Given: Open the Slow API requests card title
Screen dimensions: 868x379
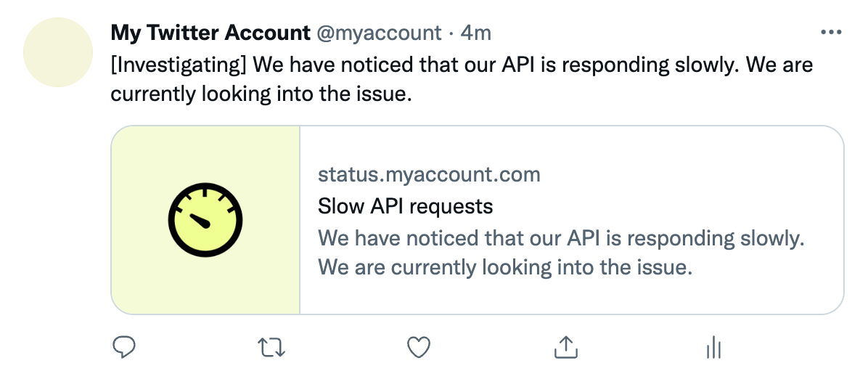Looking at the screenshot, I should tap(405, 206).
